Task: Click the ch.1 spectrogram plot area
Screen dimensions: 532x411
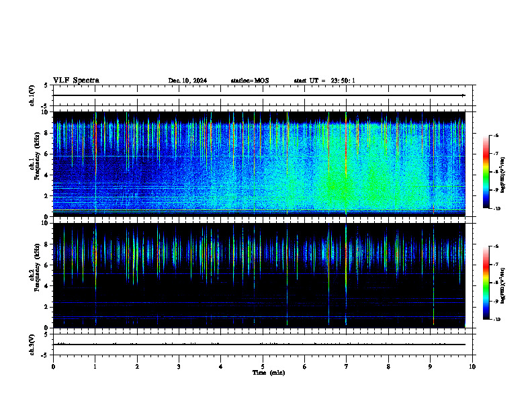Action: (259, 164)
